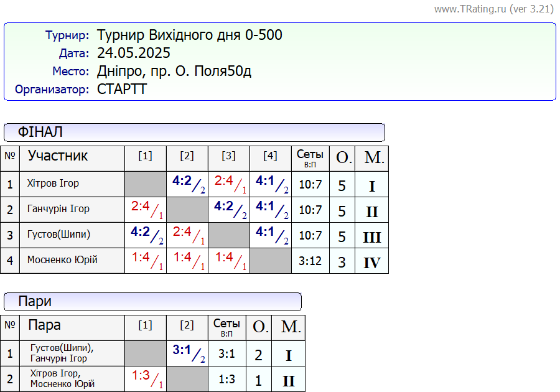
Task: Click the organizer name СТАРТТ
Action: coord(122,89)
